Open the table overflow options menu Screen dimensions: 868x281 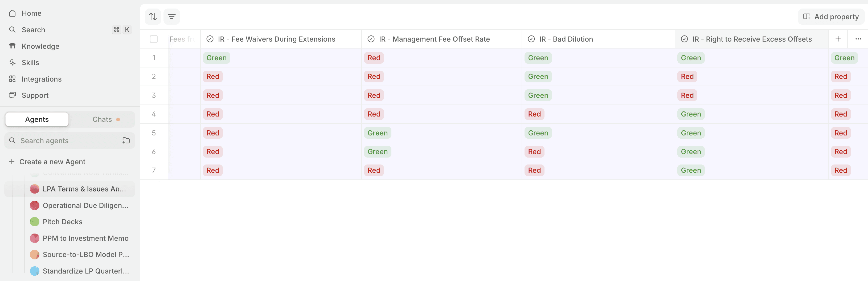(x=858, y=39)
